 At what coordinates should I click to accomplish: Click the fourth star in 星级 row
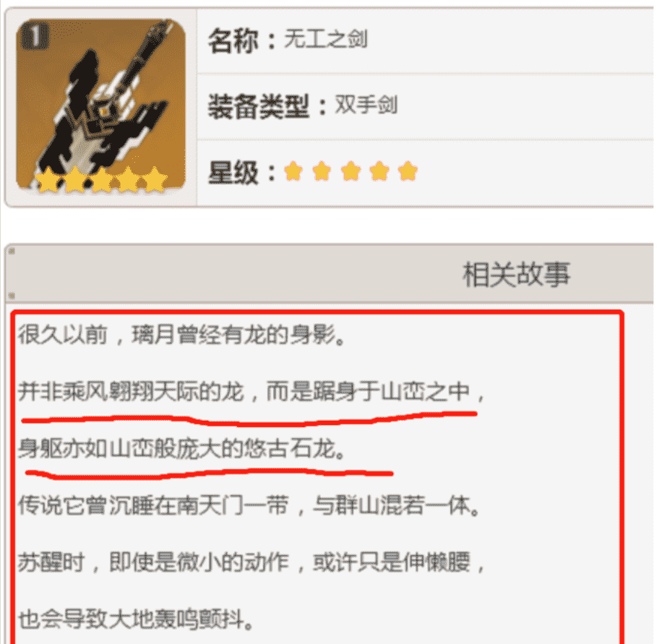[379, 171]
